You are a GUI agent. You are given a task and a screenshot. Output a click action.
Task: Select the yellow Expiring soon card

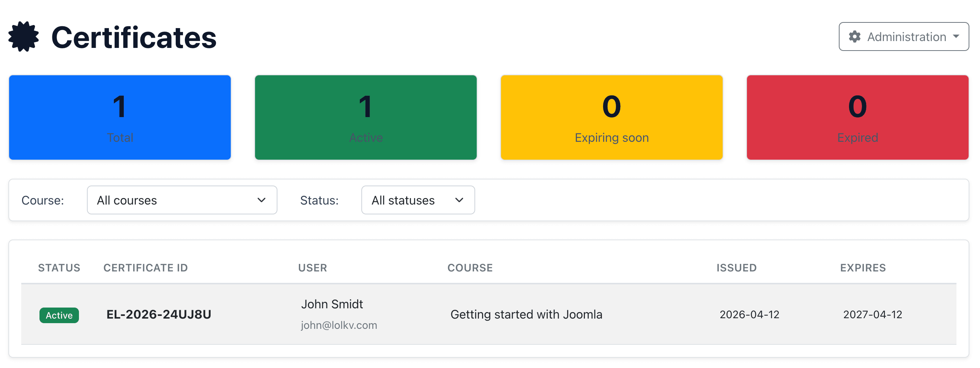[x=611, y=117]
